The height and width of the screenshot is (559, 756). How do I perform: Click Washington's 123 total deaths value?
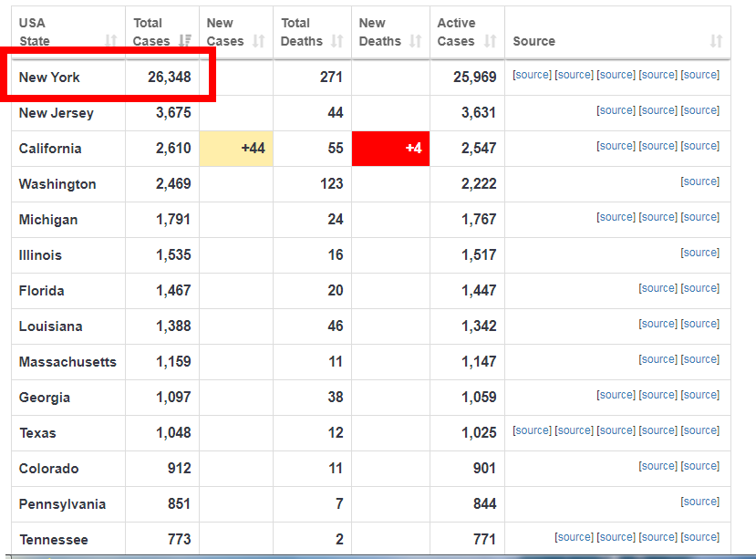pyautogui.click(x=332, y=184)
